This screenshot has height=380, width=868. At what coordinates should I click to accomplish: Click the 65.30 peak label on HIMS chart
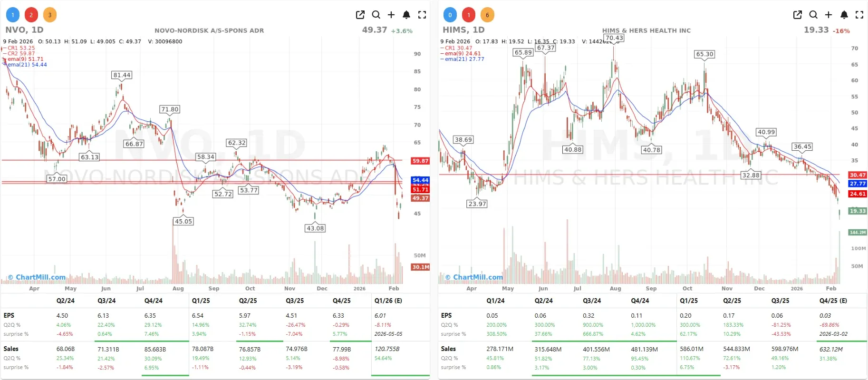[x=704, y=54]
